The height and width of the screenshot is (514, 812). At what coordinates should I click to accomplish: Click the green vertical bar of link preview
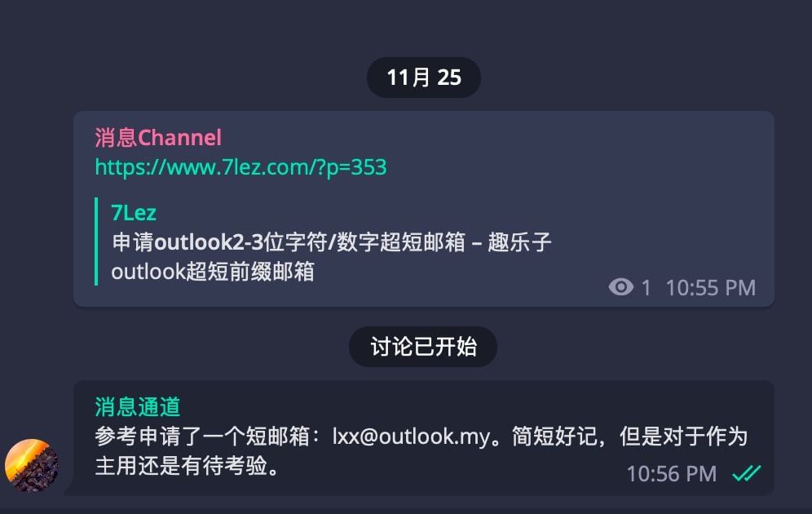point(96,241)
